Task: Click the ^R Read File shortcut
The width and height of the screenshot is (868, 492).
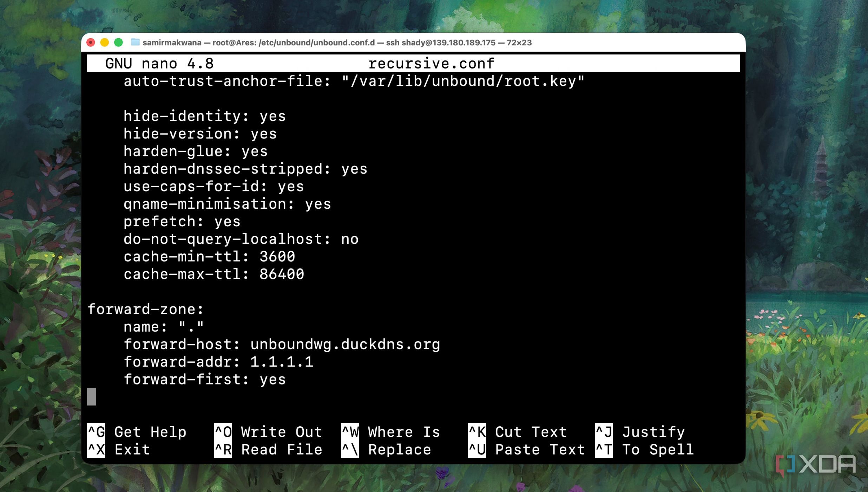Action: 268,450
